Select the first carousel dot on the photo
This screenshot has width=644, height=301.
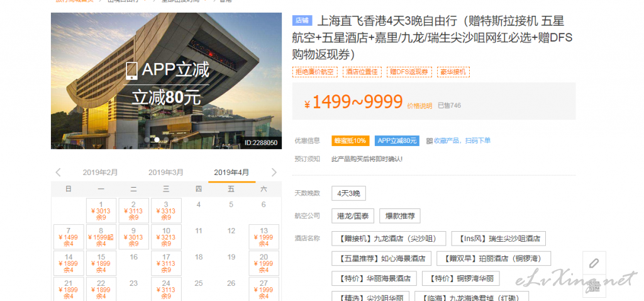pyautogui.click(x=147, y=140)
